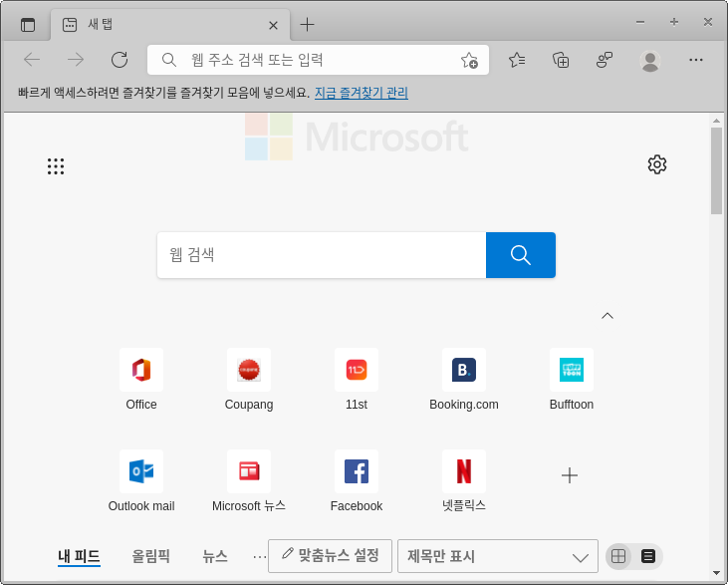Open the Collections icon
728x585 pixels.
(561, 60)
